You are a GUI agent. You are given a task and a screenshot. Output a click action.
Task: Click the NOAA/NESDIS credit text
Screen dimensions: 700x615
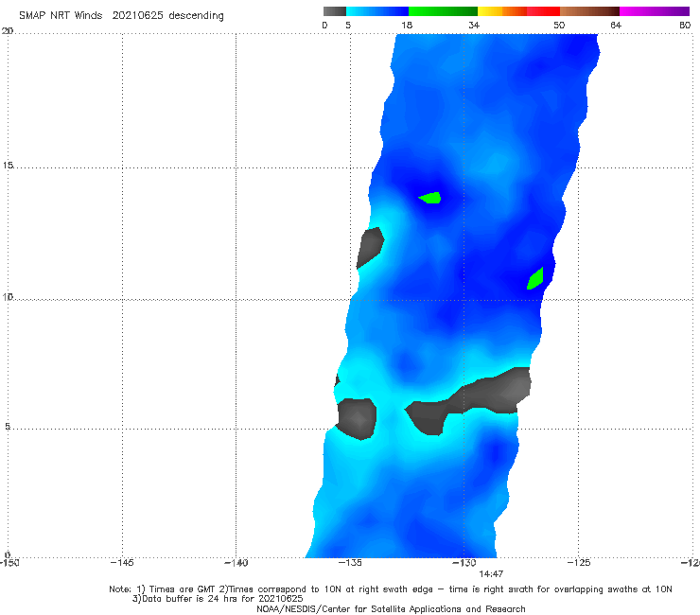pyautogui.click(x=391, y=609)
